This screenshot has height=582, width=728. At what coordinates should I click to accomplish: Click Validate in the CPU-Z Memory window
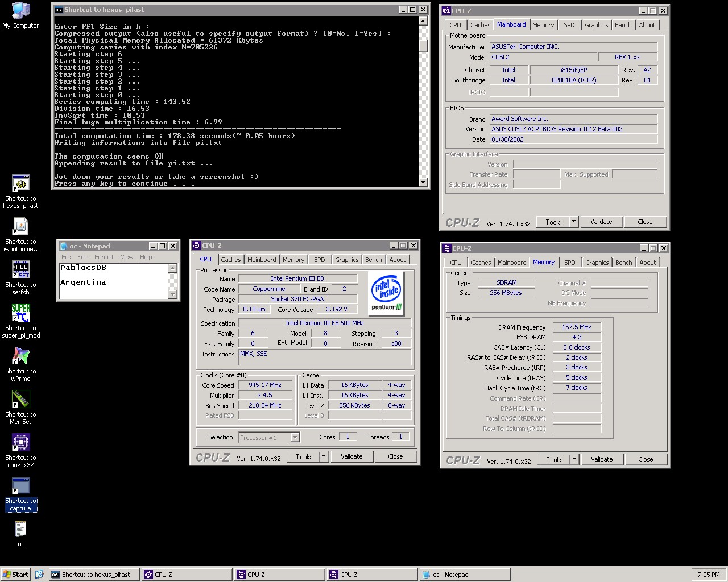[x=602, y=459]
